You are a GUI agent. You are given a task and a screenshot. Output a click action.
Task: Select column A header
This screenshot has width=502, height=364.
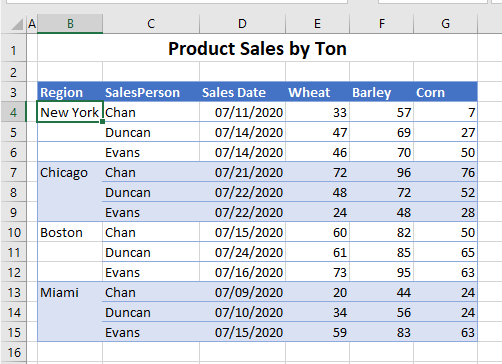pos(32,24)
